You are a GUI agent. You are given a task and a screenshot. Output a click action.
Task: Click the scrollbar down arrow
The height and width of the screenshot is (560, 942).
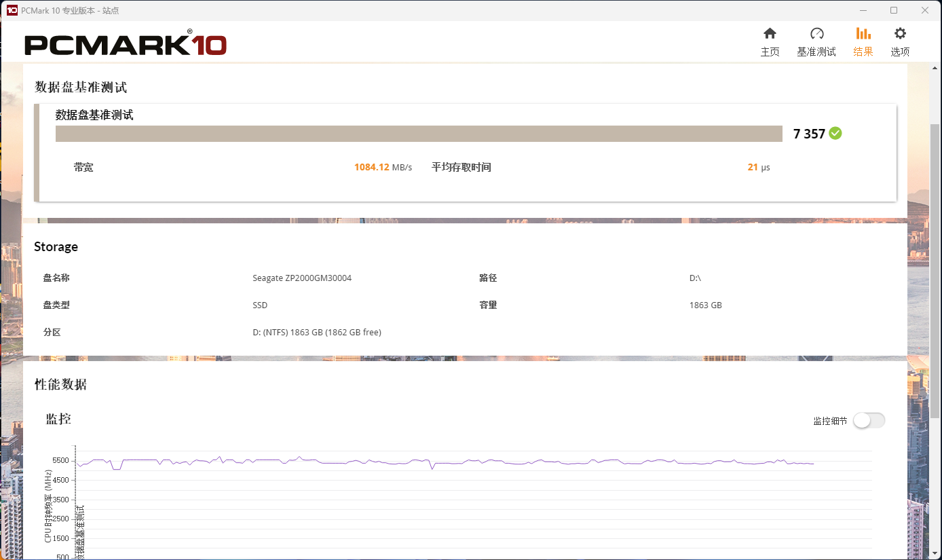(935, 554)
